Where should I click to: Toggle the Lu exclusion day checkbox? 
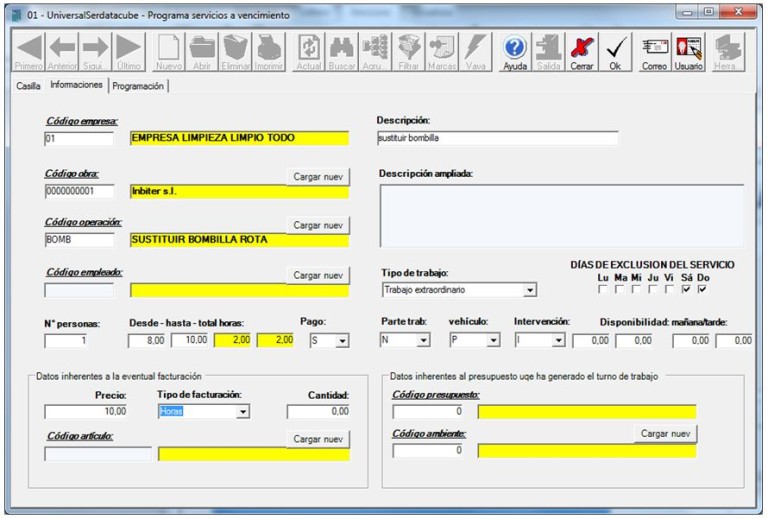[603, 289]
